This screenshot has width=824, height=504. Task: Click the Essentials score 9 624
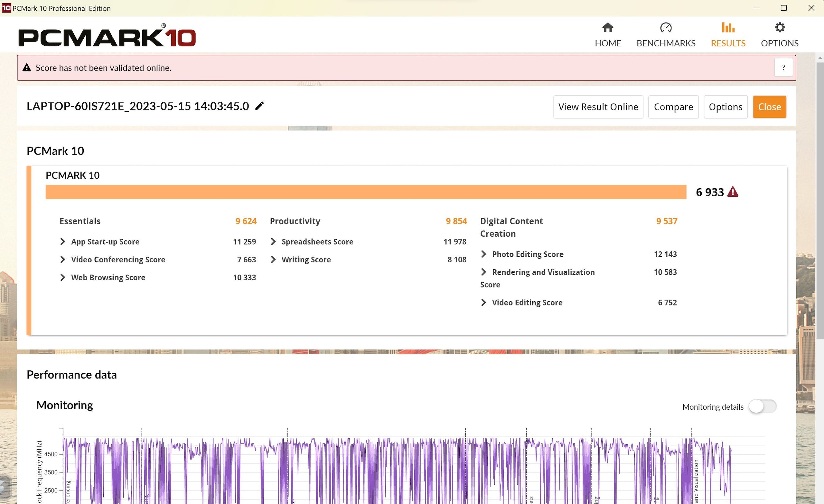click(x=246, y=221)
